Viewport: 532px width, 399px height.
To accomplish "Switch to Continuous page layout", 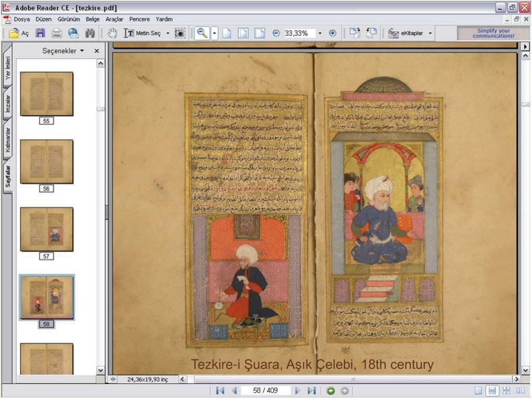I will coord(493,391).
